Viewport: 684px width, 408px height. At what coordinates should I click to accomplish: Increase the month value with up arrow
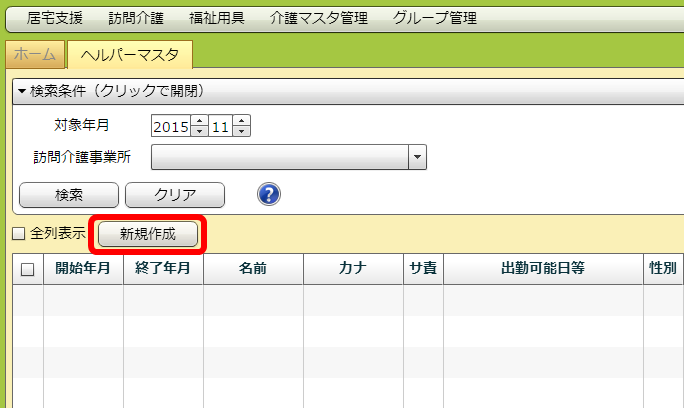[x=241, y=121]
